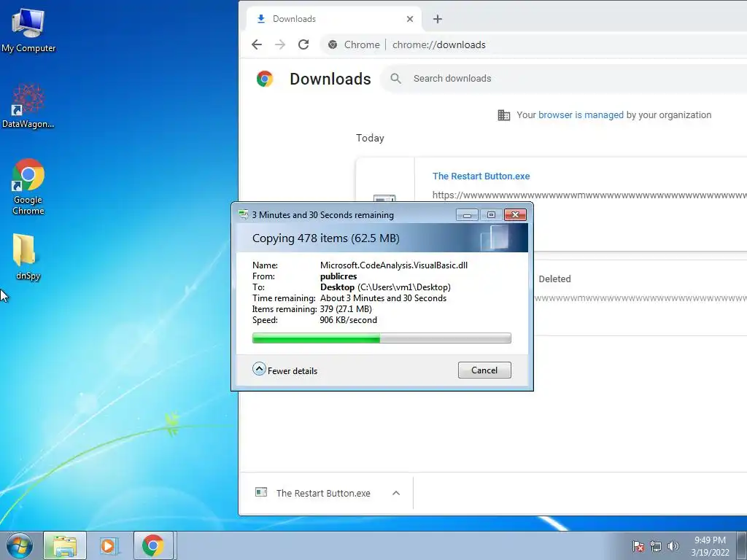The image size is (747, 560).
Task: Open the dnSpy folder on the desktop
Action: (x=28, y=257)
